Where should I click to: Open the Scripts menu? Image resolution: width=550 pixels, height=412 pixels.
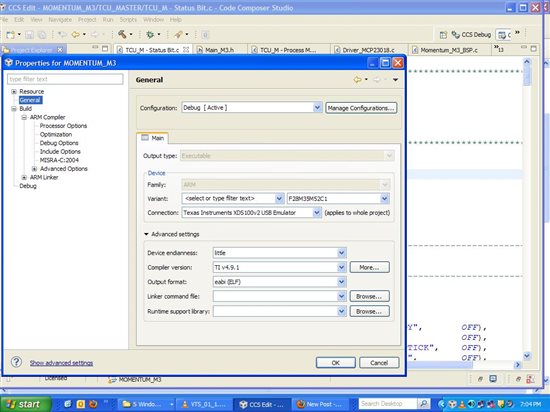128,20
